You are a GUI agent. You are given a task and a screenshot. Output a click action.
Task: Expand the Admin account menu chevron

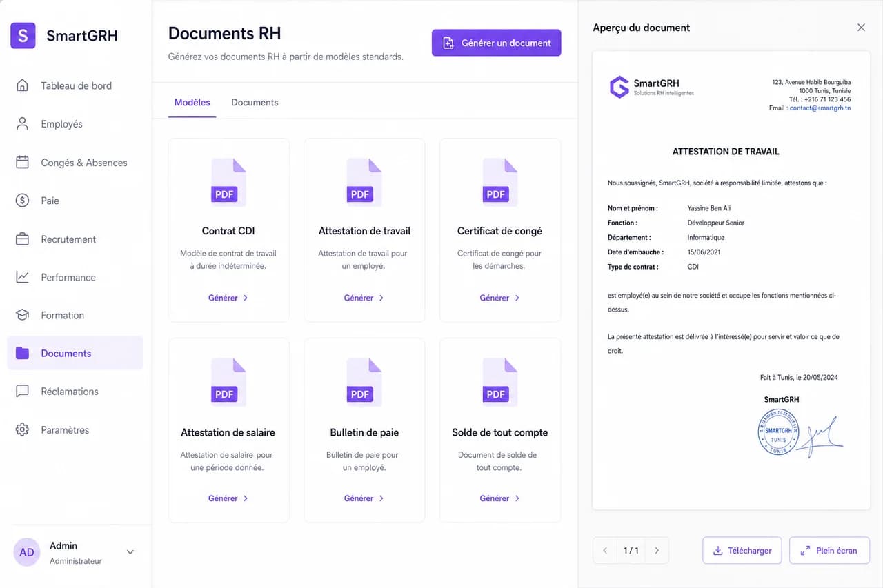pos(130,552)
